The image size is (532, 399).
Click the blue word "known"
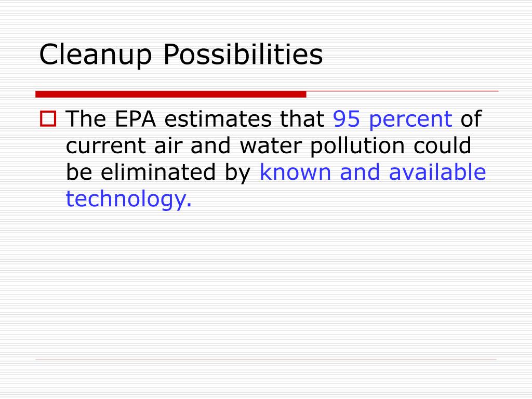pos(295,171)
